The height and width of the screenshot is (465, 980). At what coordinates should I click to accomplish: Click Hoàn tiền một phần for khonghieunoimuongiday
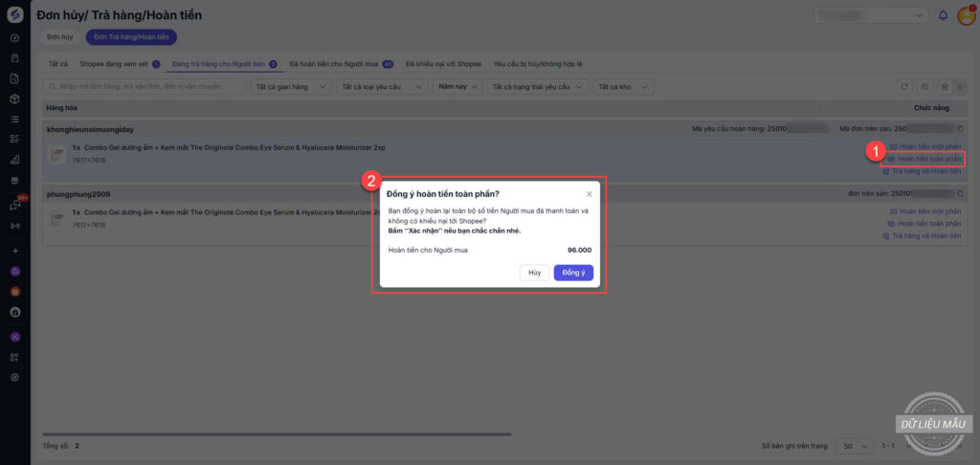925,147
